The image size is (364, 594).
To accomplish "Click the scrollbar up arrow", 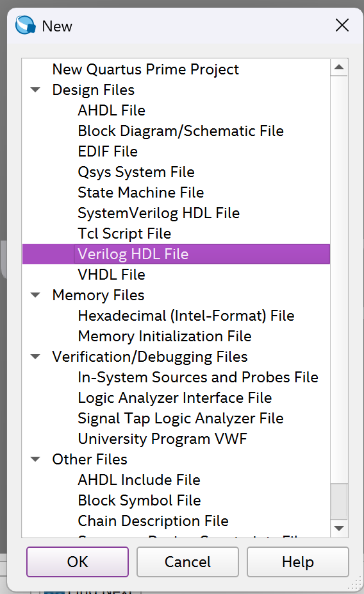I will coord(339,67).
